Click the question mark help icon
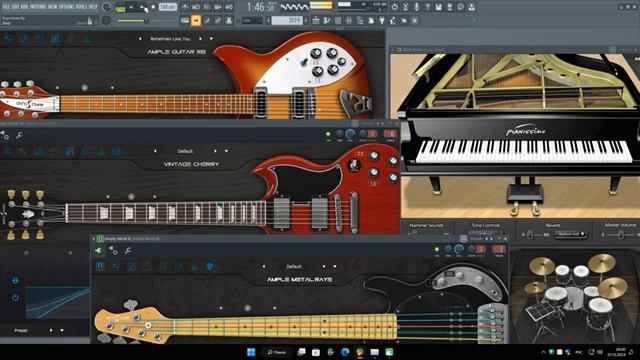Viewport: 640px width, 360px height. [427, 7]
